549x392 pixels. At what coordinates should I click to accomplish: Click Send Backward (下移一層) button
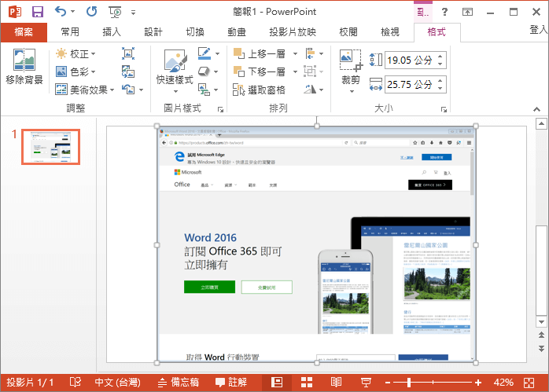point(260,71)
